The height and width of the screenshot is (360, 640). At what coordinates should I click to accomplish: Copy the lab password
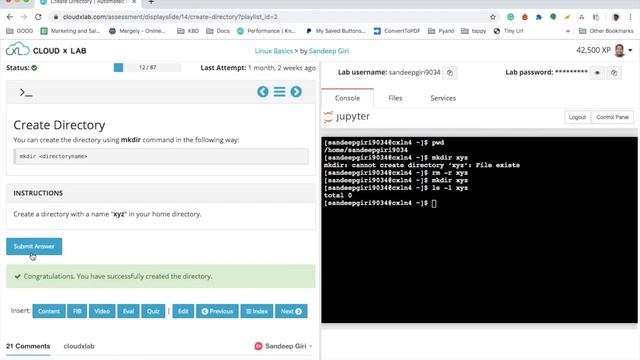tap(614, 73)
